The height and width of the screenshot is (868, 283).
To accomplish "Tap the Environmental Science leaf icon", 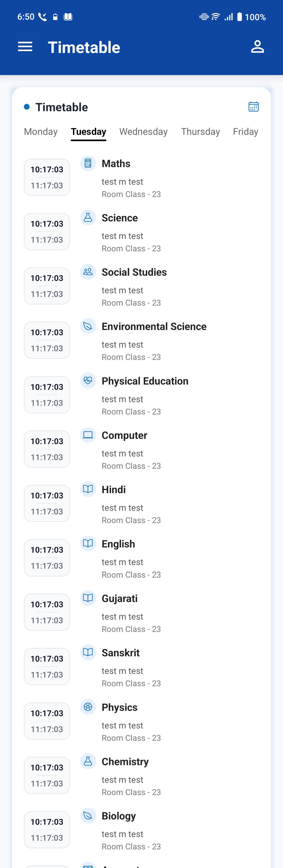I will pyautogui.click(x=88, y=326).
